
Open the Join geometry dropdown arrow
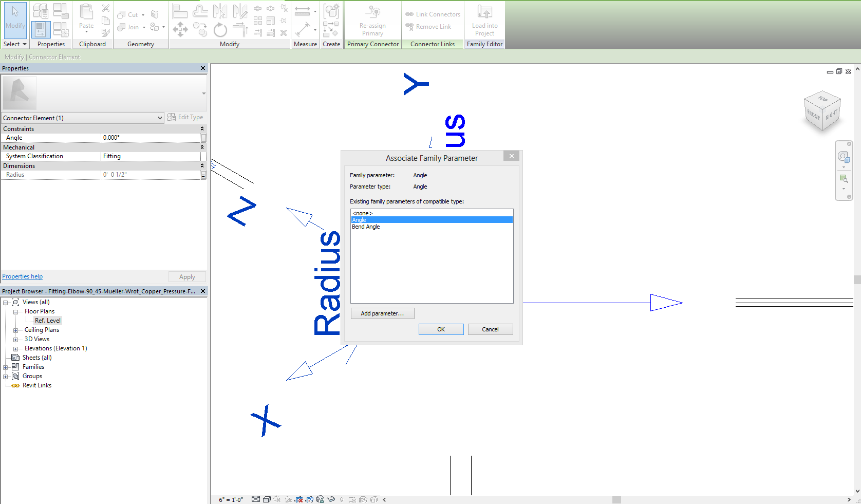(x=144, y=27)
